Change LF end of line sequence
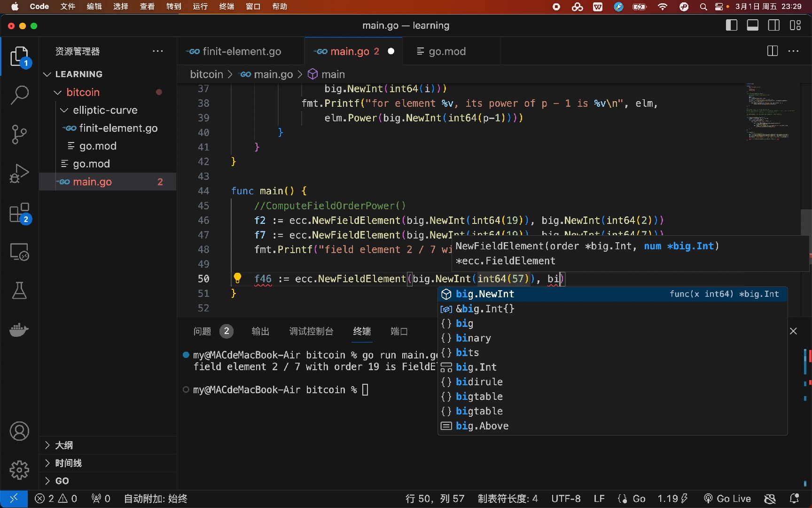 point(599,499)
